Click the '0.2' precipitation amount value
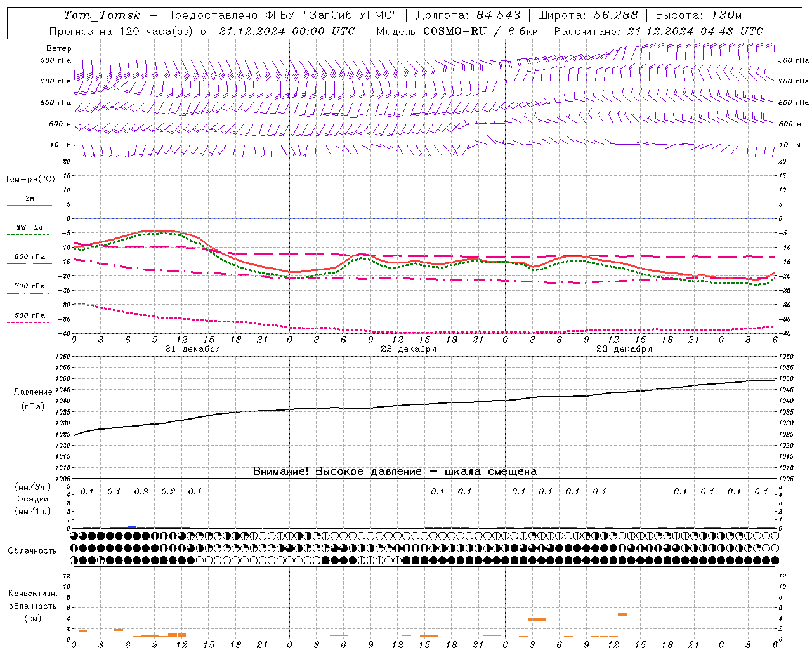Screen dimensions: 812x650 point(168,491)
